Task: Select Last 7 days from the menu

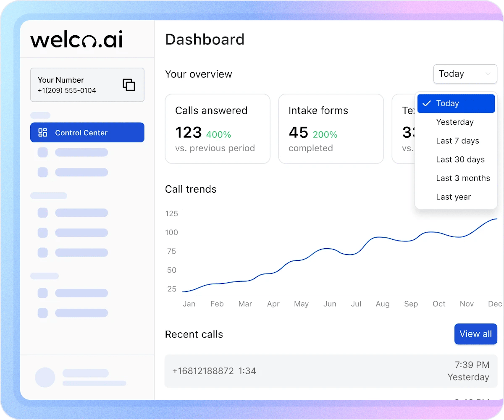Action: 457,141
